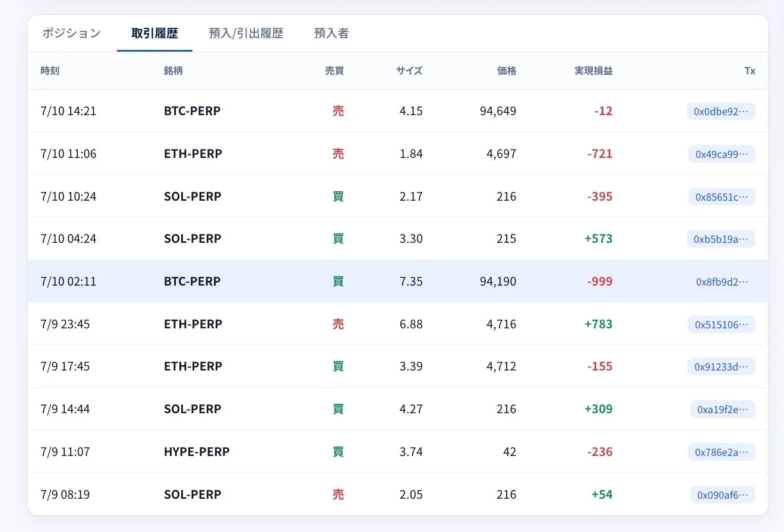
Task: Select the 7/10 14:21 BTC-PERP row
Action: (398, 111)
